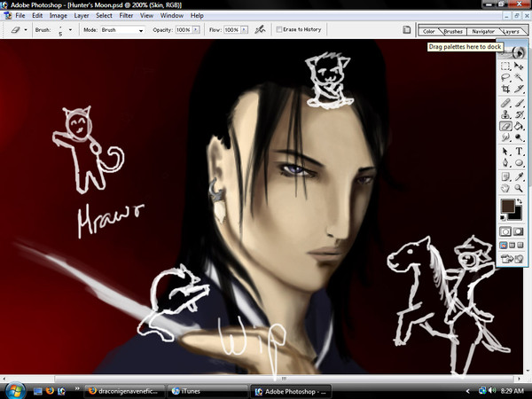Choose Full Screen mode
Image resolution: width=532 pixels, height=399 pixels.
pos(520,246)
